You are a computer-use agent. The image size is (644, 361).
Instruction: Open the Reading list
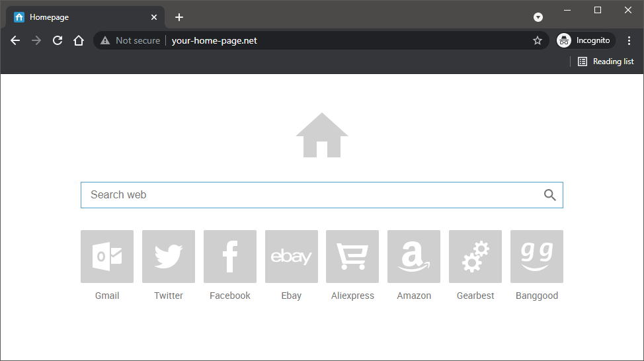coord(606,61)
